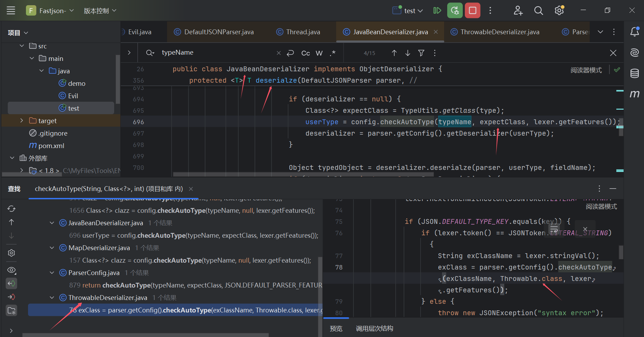Close the JavaBeanDeserializer.java tab
The image size is (644, 337).
point(436,32)
